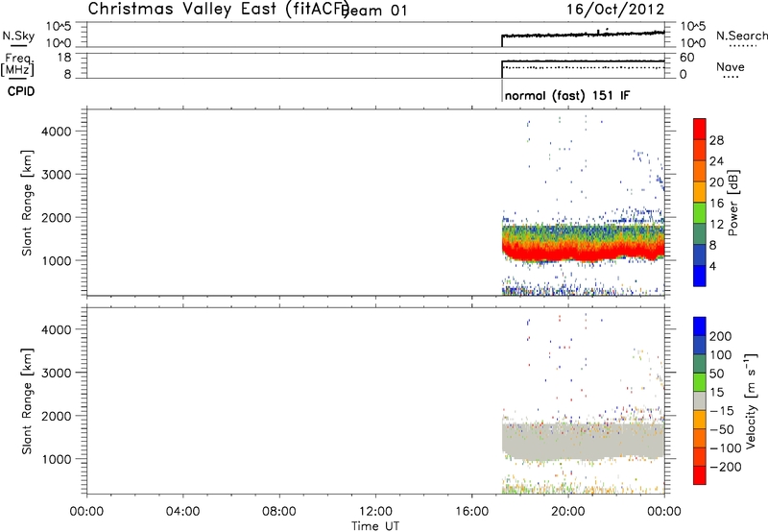This screenshot has height=532, width=768.
Task: Click the noise trace in the N.Sky panel
Action: pos(583,35)
